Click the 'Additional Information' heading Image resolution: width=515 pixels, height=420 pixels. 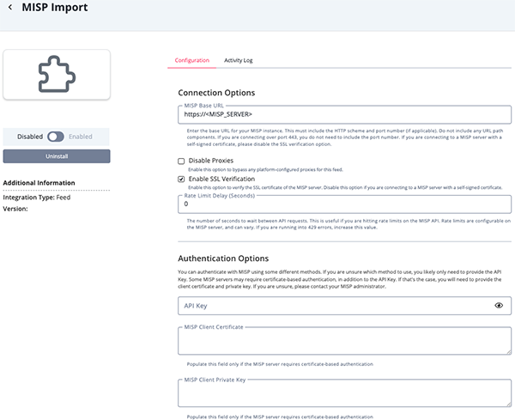point(39,183)
